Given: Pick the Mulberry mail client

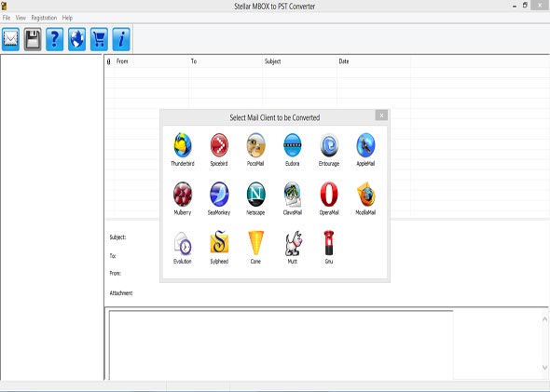Looking at the screenshot, I should point(183,194).
